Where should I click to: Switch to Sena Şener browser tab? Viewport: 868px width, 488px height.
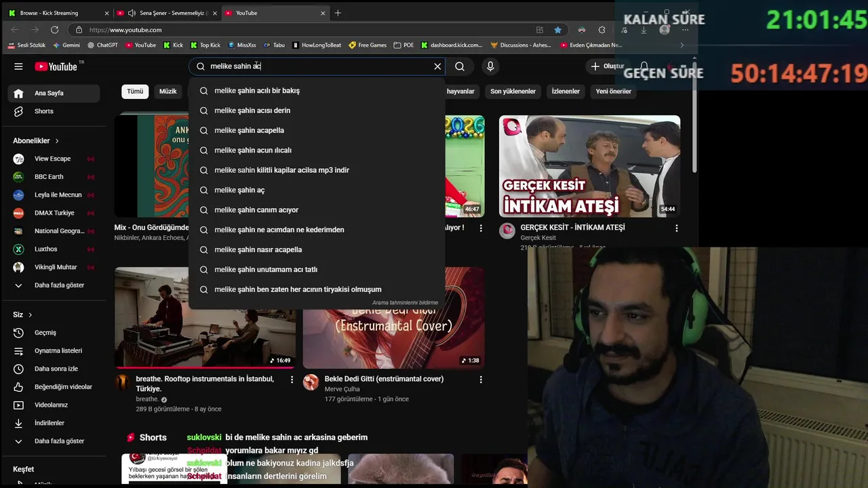(x=167, y=13)
